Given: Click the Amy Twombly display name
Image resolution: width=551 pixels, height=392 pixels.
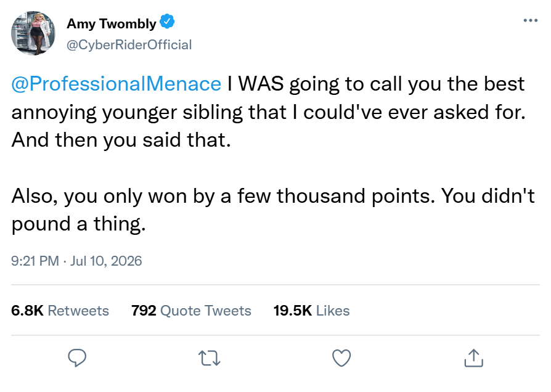Looking at the screenshot, I should tap(112, 23).
